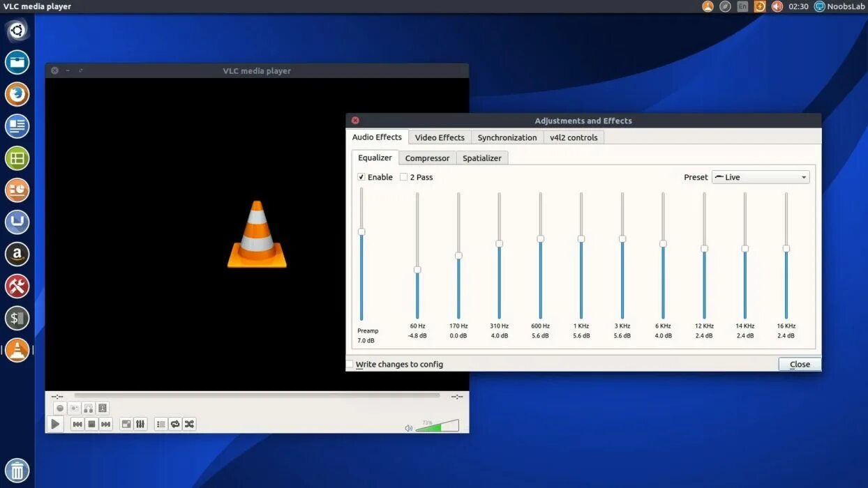Click the A-B loop icon
868x488 pixels.
89,408
